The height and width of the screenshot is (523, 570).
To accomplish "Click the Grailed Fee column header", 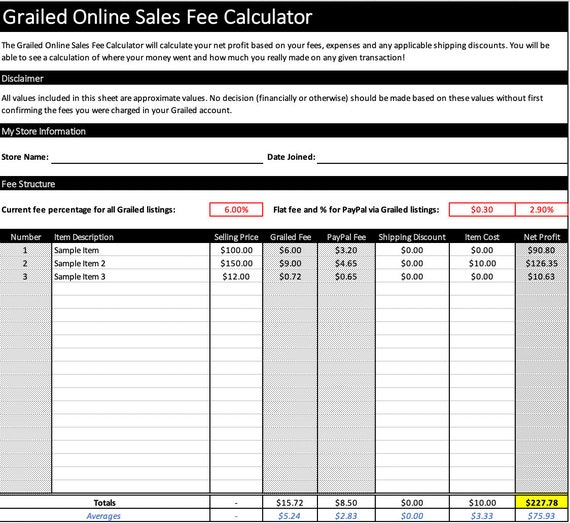I will tap(290, 237).
